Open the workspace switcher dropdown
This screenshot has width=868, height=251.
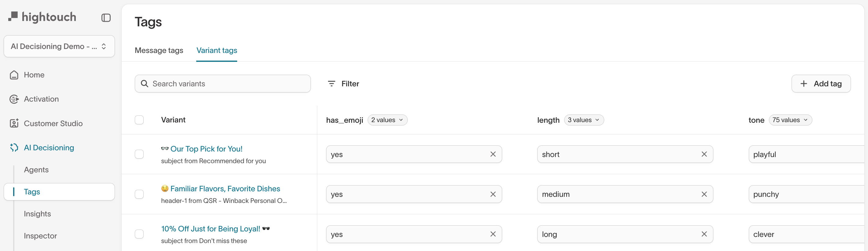pos(59,46)
